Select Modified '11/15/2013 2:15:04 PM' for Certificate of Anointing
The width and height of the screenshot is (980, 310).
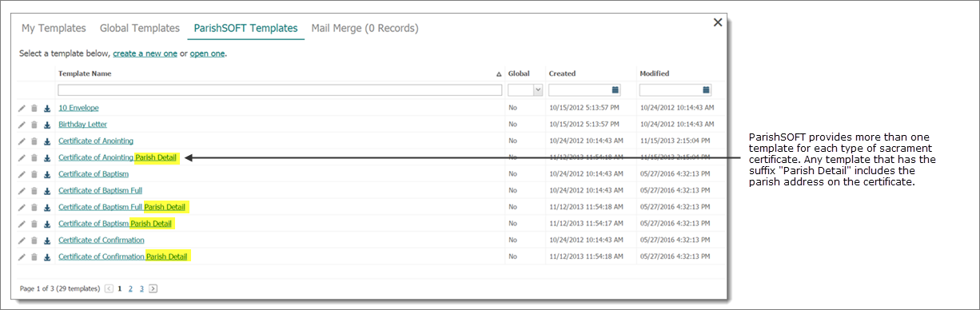pyautogui.click(x=676, y=141)
